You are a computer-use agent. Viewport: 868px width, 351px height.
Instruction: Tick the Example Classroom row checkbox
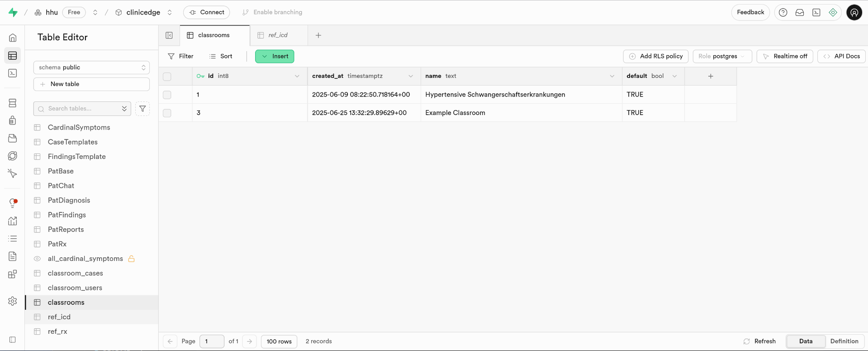tap(167, 113)
